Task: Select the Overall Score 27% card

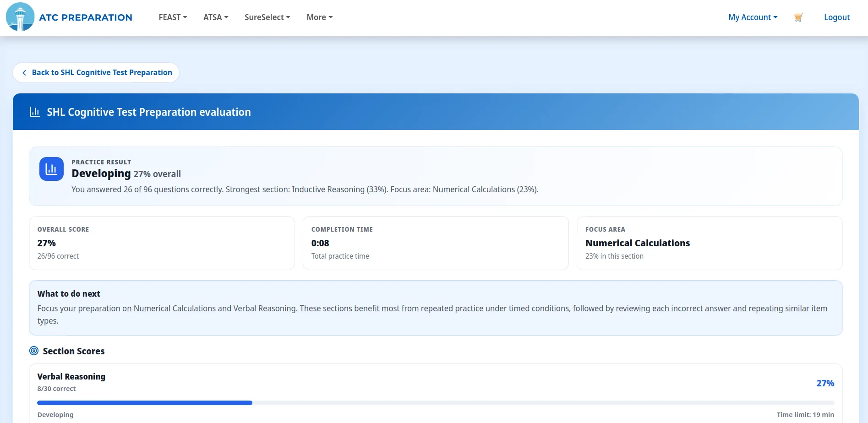Action: tap(162, 243)
